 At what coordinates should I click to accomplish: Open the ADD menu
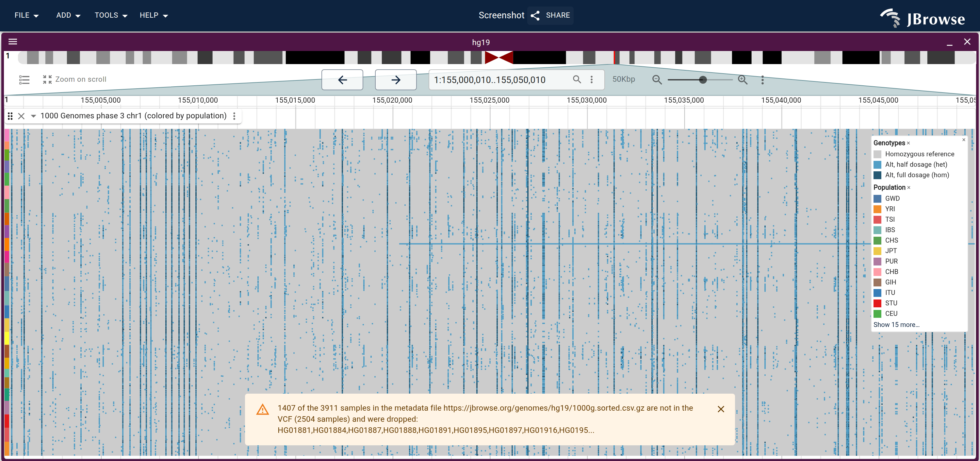tap(68, 15)
